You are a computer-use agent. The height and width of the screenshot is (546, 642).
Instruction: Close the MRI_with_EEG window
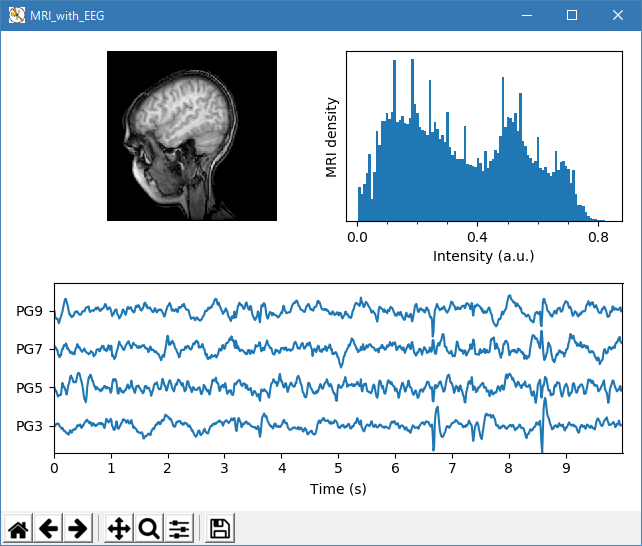pos(618,16)
